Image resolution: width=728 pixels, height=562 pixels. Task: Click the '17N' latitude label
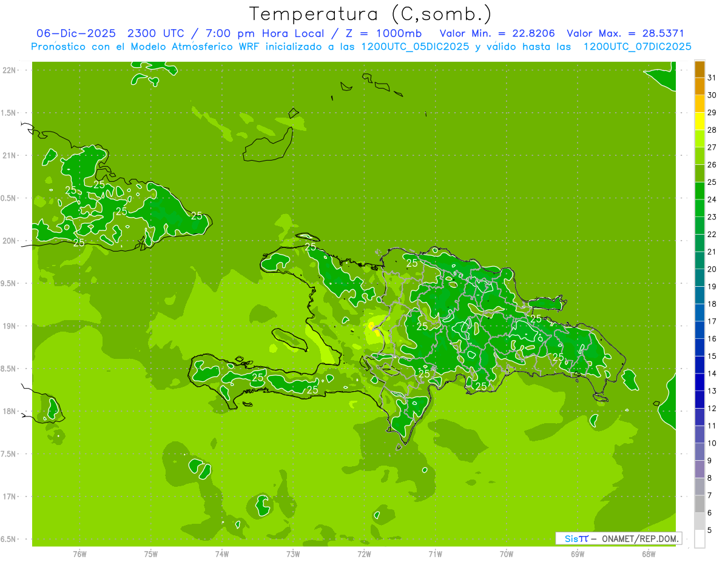pyautogui.click(x=10, y=497)
